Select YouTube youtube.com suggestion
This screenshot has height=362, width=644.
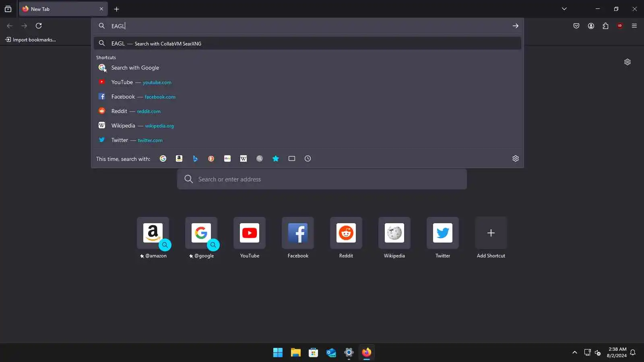[x=308, y=82]
